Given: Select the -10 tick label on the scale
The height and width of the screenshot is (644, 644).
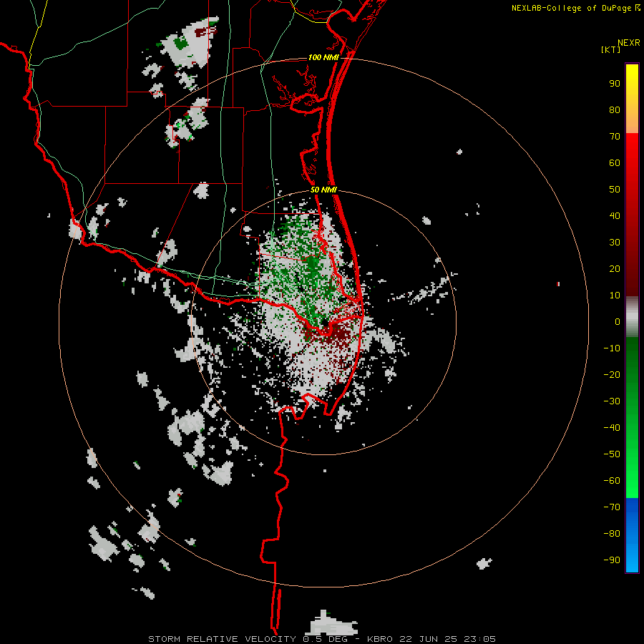Looking at the screenshot, I should (x=612, y=348).
